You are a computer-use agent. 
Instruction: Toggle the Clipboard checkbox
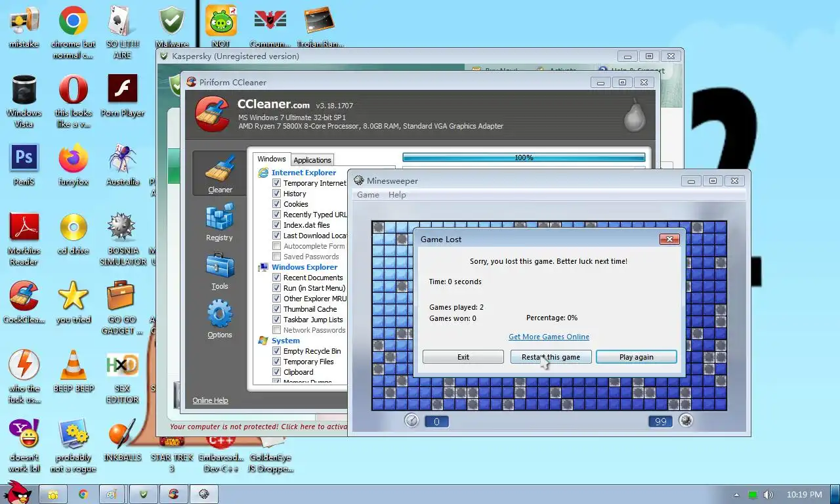point(277,372)
